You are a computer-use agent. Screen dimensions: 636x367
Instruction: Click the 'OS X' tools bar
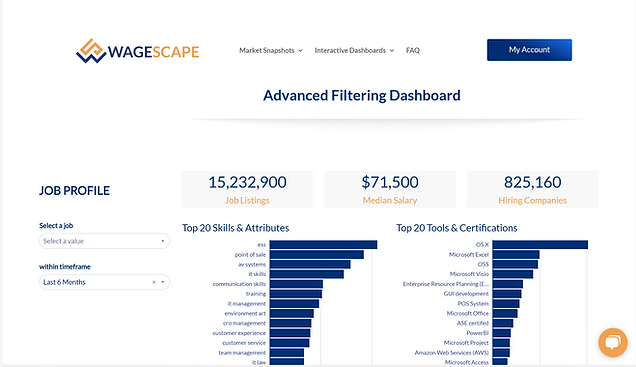[x=540, y=245]
